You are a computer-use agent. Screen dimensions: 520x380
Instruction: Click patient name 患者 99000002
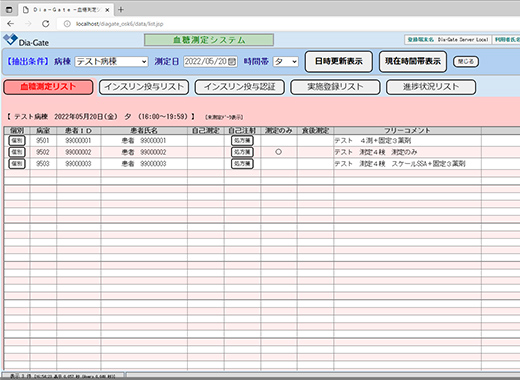click(144, 152)
